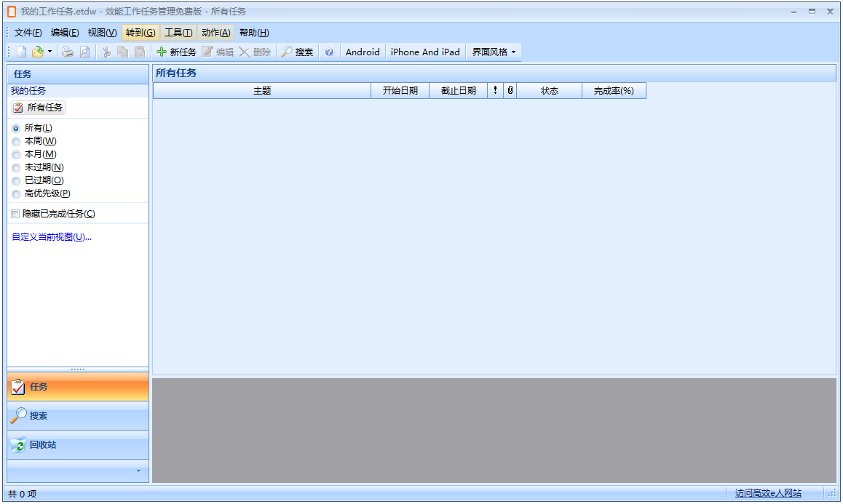
Task: Open the 界面风格 dropdown
Action: [494, 52]
